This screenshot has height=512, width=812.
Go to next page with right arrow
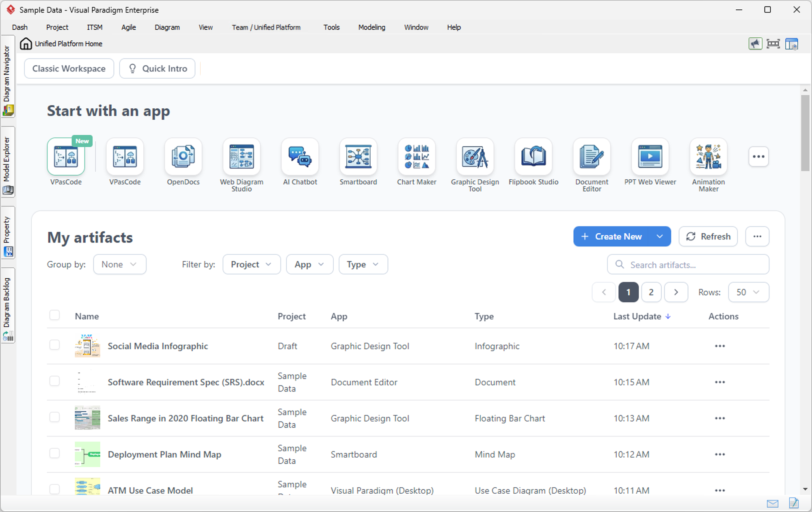676,292
